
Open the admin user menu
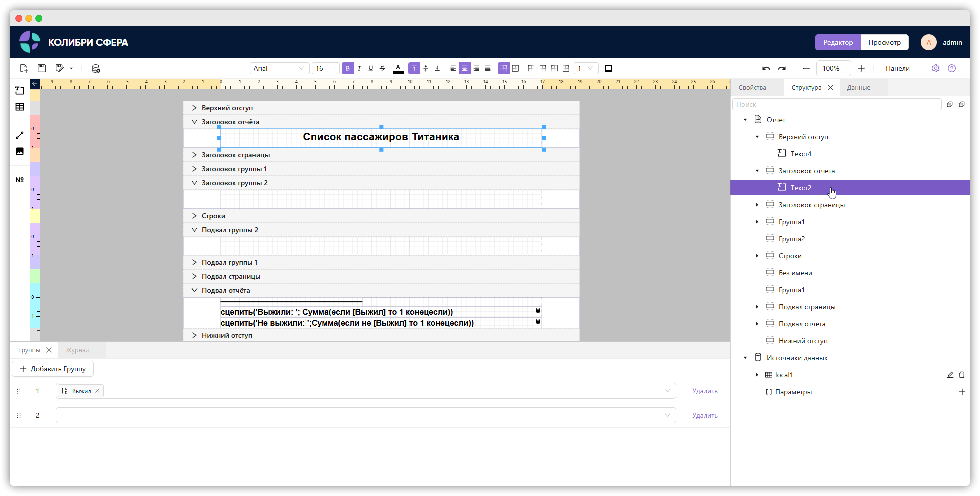pyautogui.click(x=942, y=42)
